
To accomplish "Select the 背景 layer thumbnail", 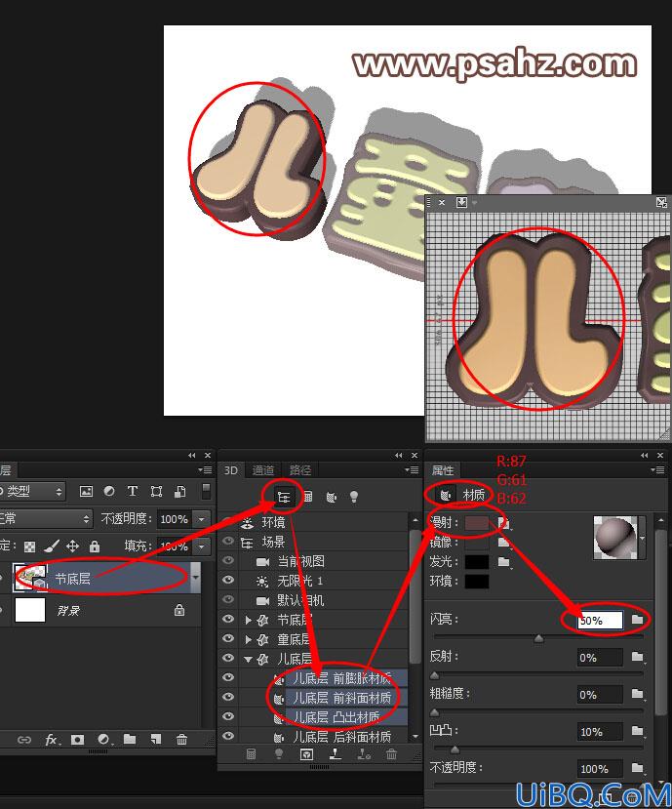I will pos(30,610).
